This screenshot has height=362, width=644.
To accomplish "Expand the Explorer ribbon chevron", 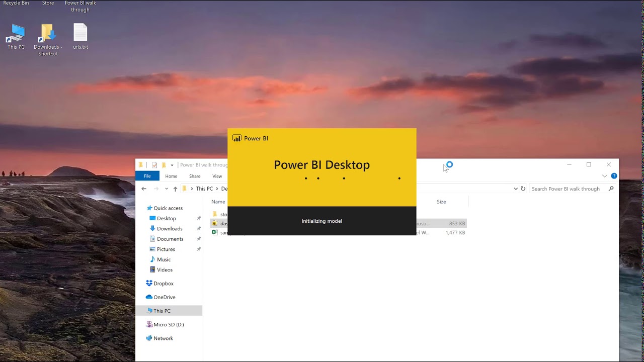I will (x=605, y=176).
